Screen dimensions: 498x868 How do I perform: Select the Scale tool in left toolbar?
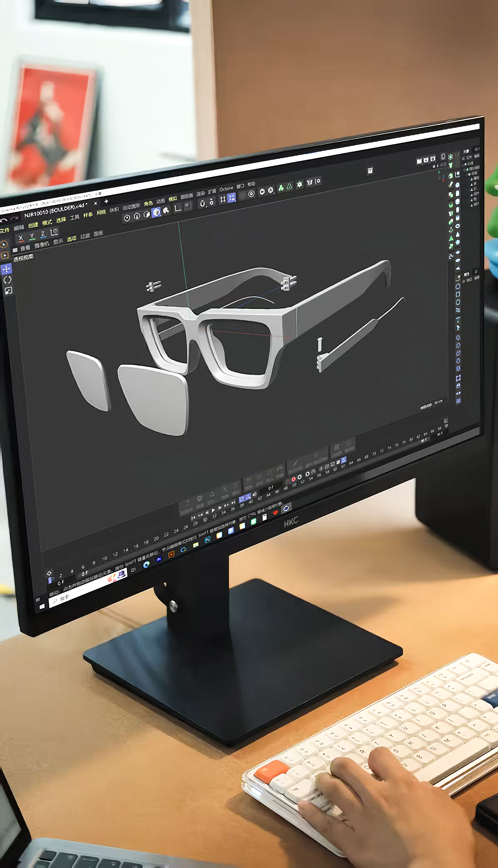[x=8, y=290]
